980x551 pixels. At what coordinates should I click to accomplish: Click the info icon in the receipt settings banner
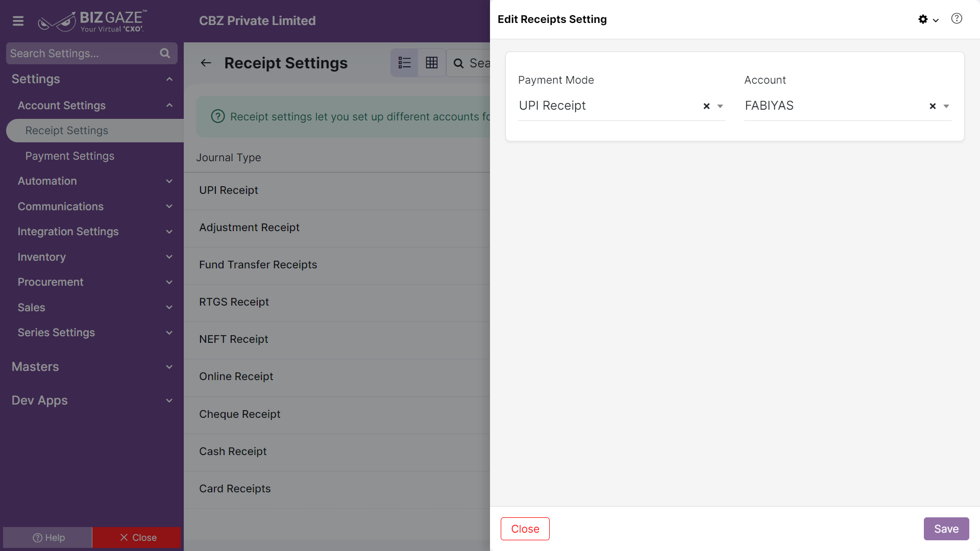(218, 116)
